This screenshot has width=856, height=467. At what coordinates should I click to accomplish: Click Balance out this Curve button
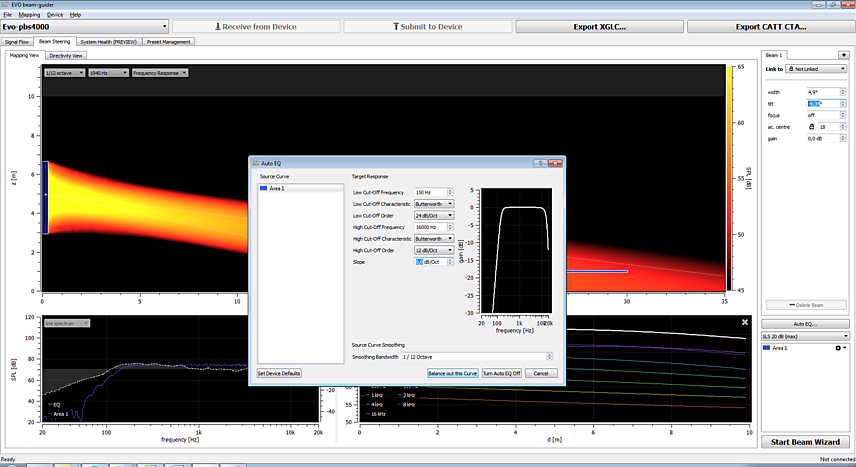(x=453, y=373)
